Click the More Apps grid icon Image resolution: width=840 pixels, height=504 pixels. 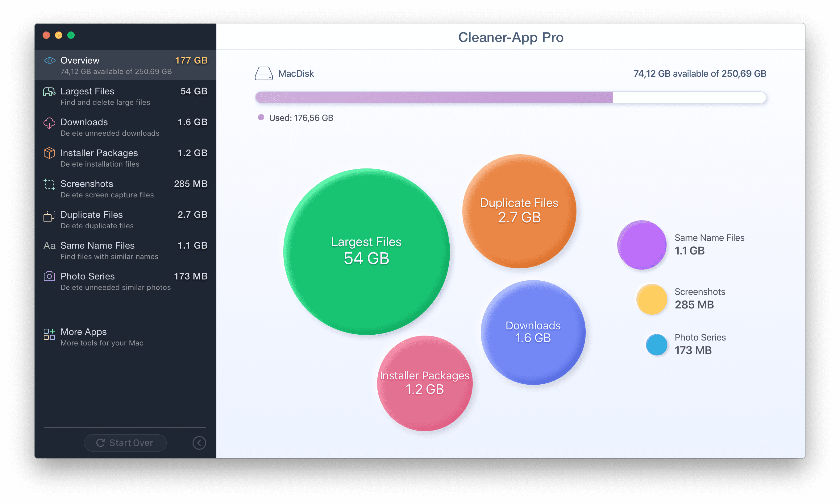[49, 334]
